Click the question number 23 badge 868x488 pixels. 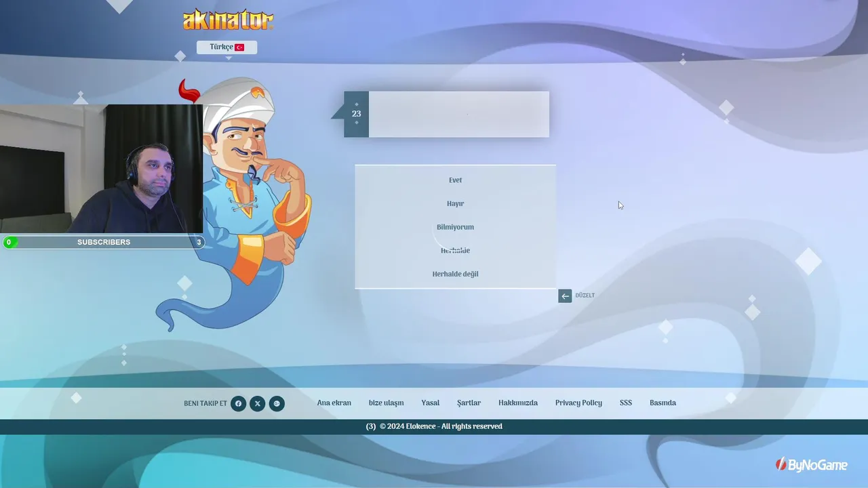(x=356, y=114)
